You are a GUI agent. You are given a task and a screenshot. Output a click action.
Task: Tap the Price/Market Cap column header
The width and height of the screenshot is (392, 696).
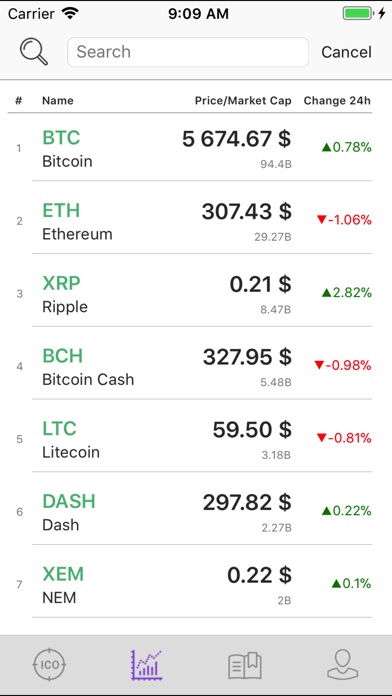(x=243, y=101)
